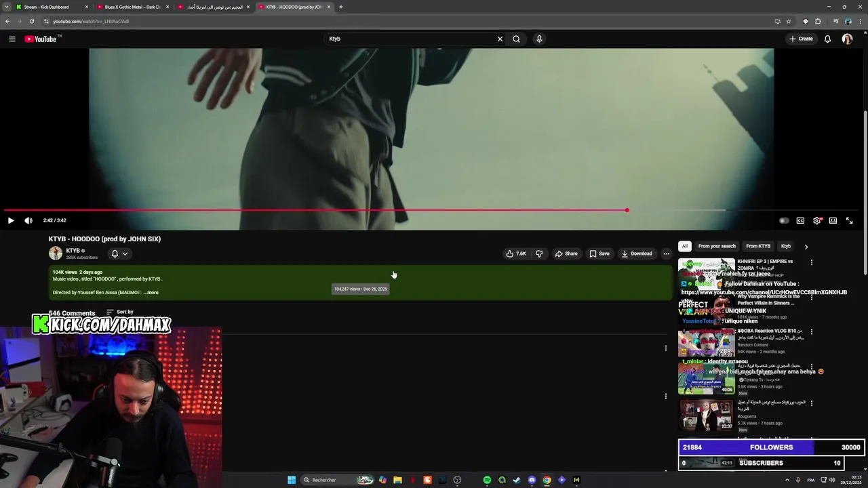
Task: Open the 40:06 recommended video thumbnail
Action: [706, 378]
